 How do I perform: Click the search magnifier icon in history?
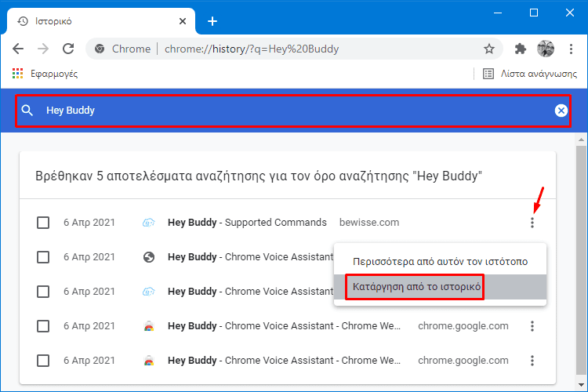tap(27, 111)
